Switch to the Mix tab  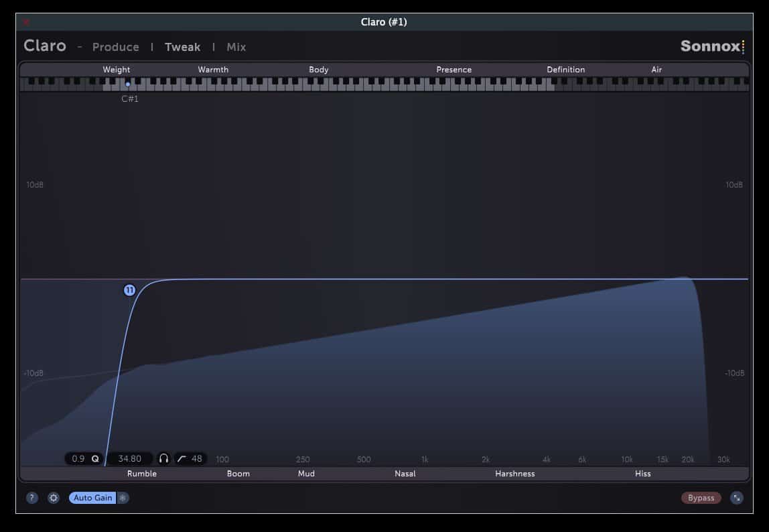tap(235, 47)
